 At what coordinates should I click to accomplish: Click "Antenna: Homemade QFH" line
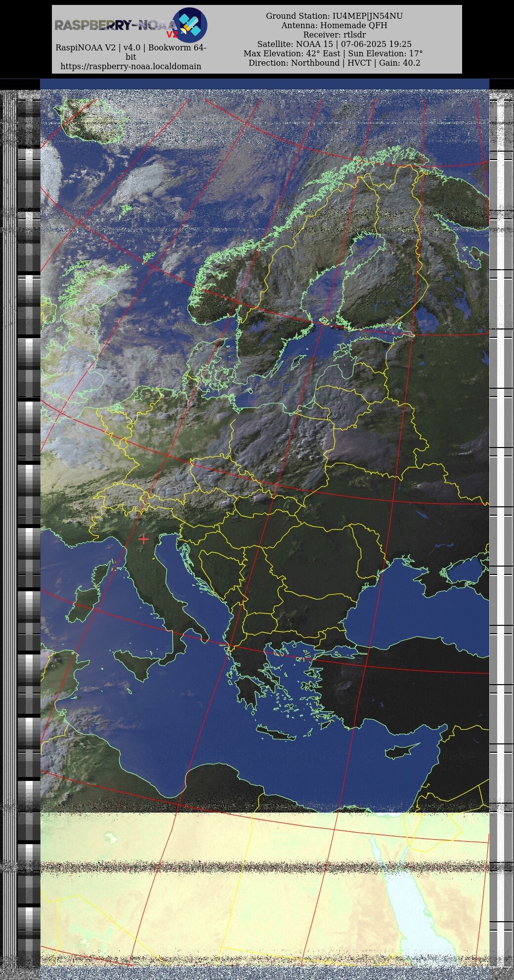tap(335, 26)
